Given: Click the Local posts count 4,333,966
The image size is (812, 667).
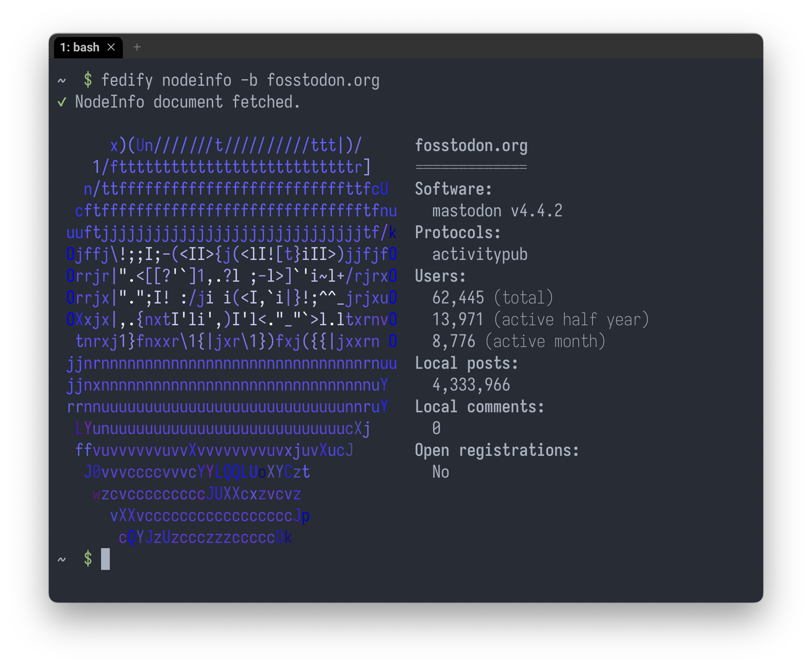Looking at the screenshot, I should [x=471, y=384].
